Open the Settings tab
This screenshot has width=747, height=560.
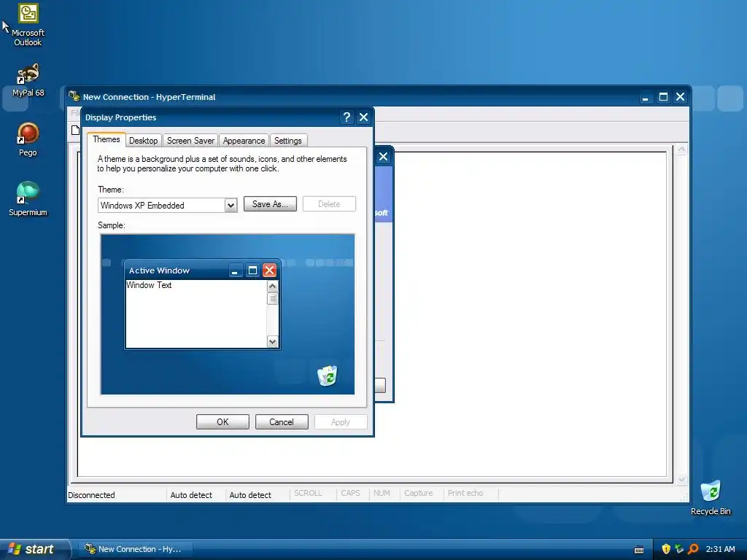pos(287,141)
